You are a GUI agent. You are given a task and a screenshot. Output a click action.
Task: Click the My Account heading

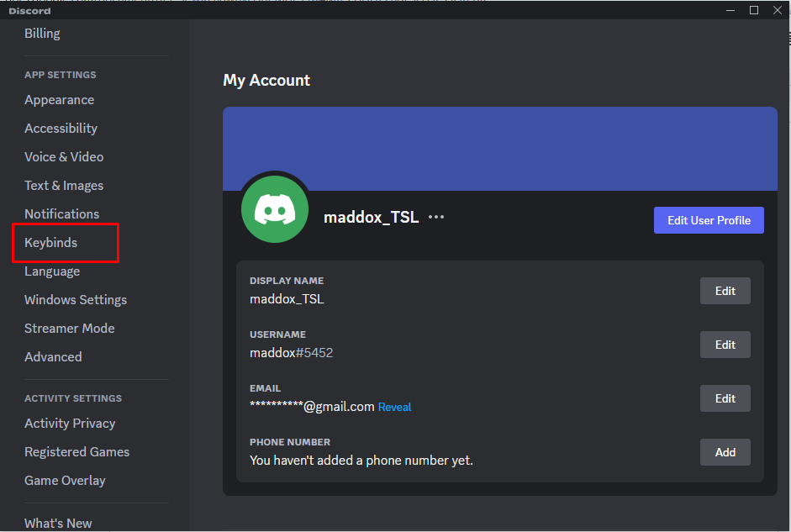(x=266, y=81)
